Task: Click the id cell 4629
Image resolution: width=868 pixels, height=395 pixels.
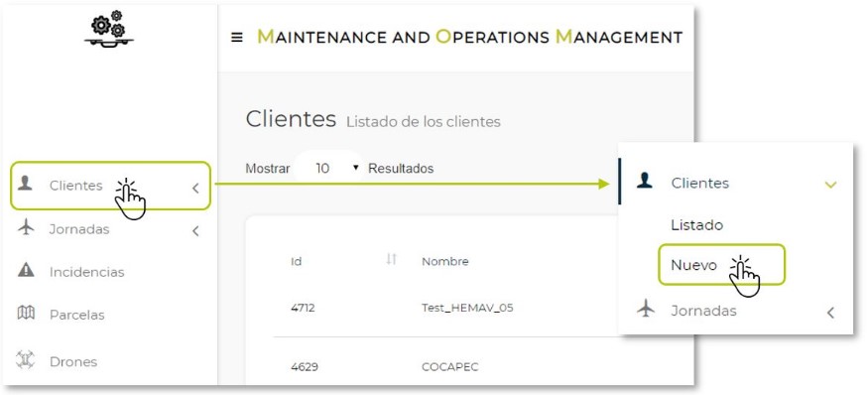Action: (305, 367)
